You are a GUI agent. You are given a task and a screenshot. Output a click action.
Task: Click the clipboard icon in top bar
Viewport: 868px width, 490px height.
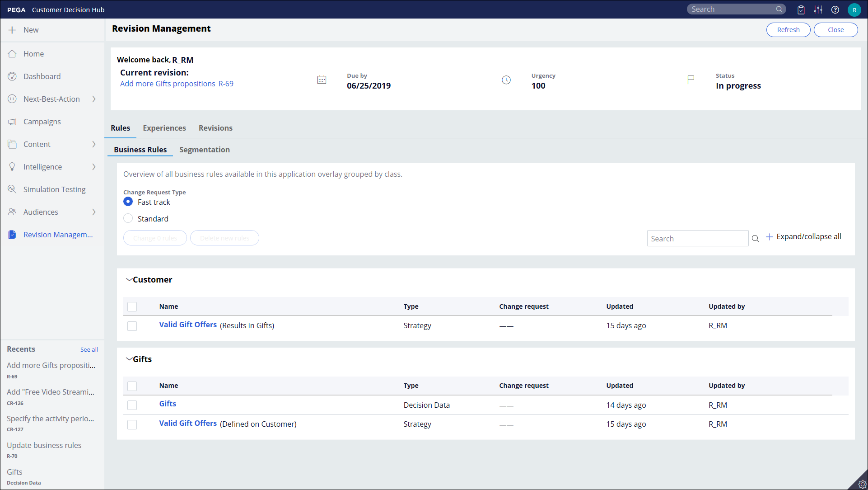click(x=801, y=9)
